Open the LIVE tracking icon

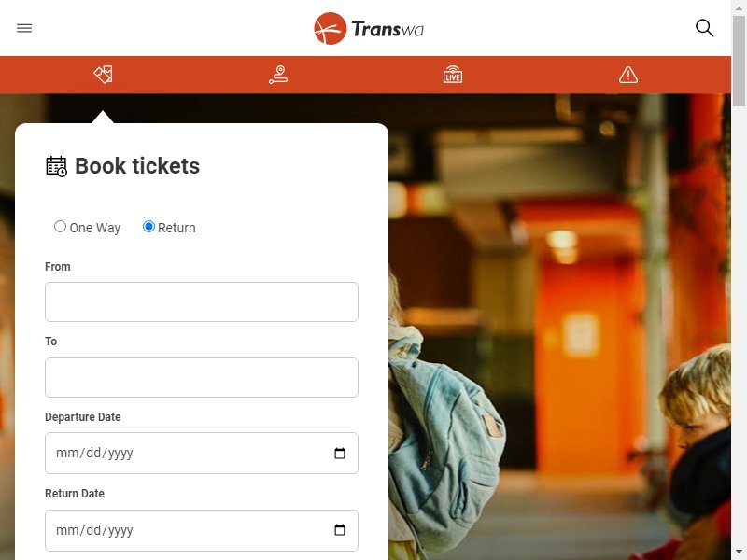453,75
